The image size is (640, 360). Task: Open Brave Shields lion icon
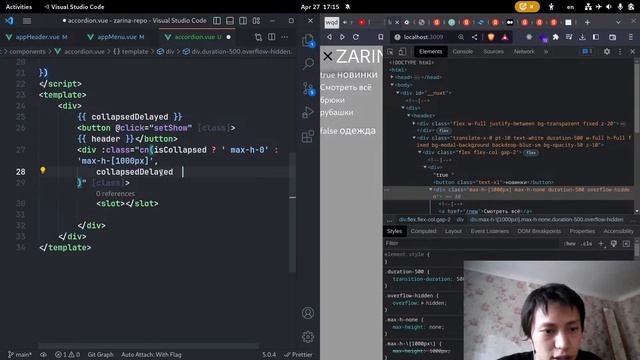[491, 37]
